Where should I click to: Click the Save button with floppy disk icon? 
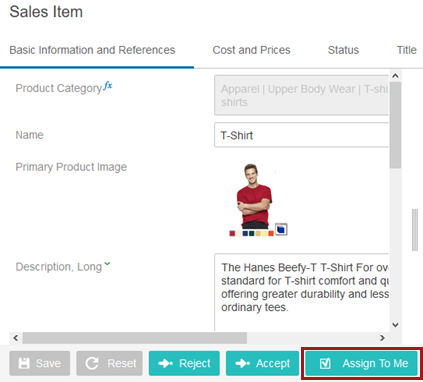coord(40,363)
